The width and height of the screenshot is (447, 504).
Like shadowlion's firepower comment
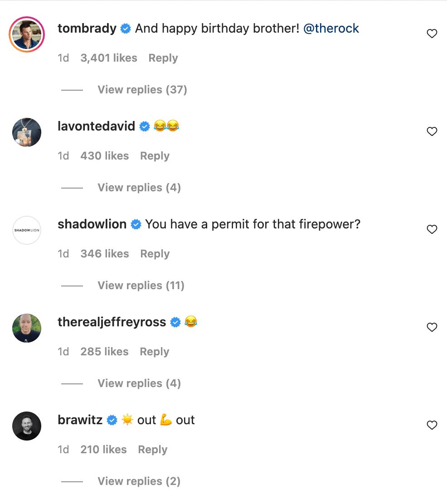pos(432,229)
